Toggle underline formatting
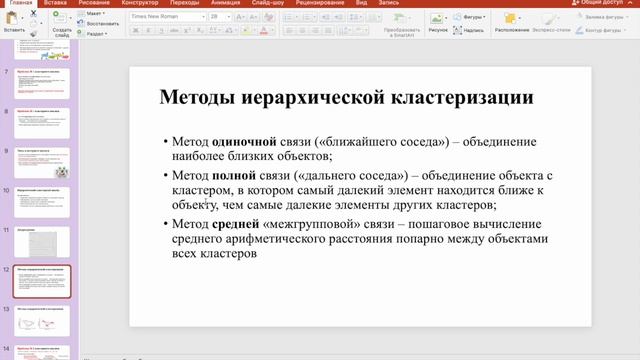Viewport: 640px width, 360px height. tap(162, 30)
